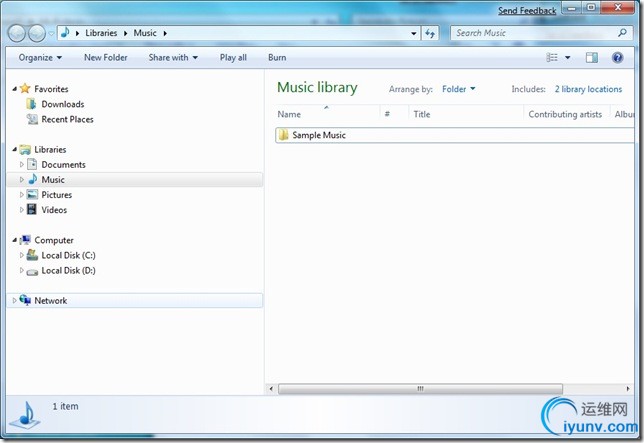Screen dimensions: 644x443
Task: Select Libraries in the address breadcrumb
Action: pos(101,33)
